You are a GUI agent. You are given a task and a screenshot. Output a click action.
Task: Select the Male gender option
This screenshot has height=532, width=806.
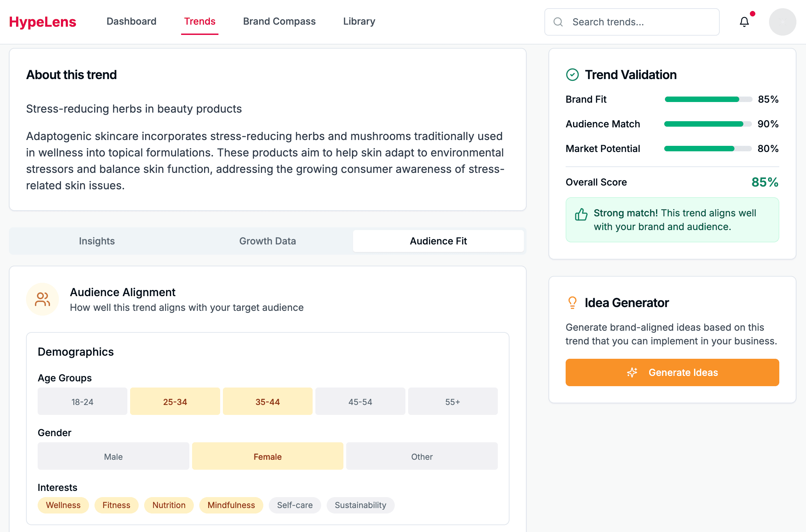click(113, 456)
